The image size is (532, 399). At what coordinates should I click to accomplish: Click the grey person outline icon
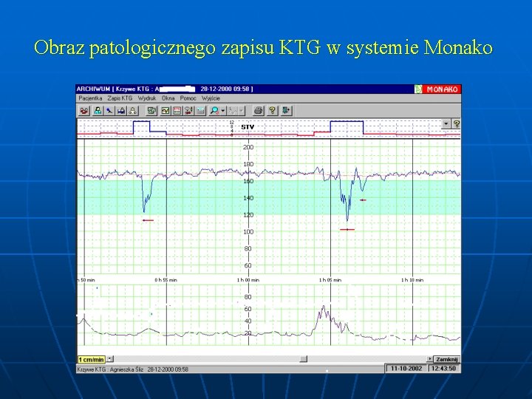[x=133, y=111]
